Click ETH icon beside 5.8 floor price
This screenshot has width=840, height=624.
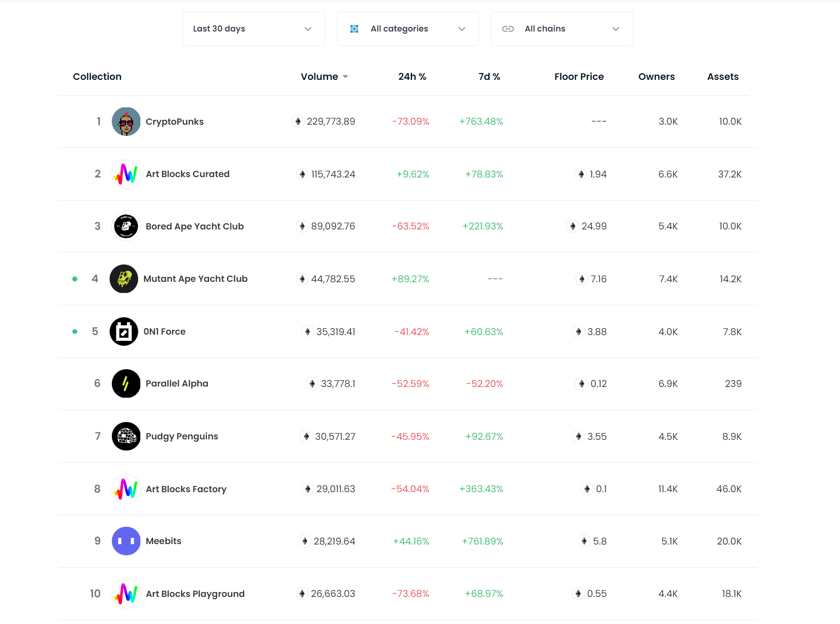coord(584,541)
